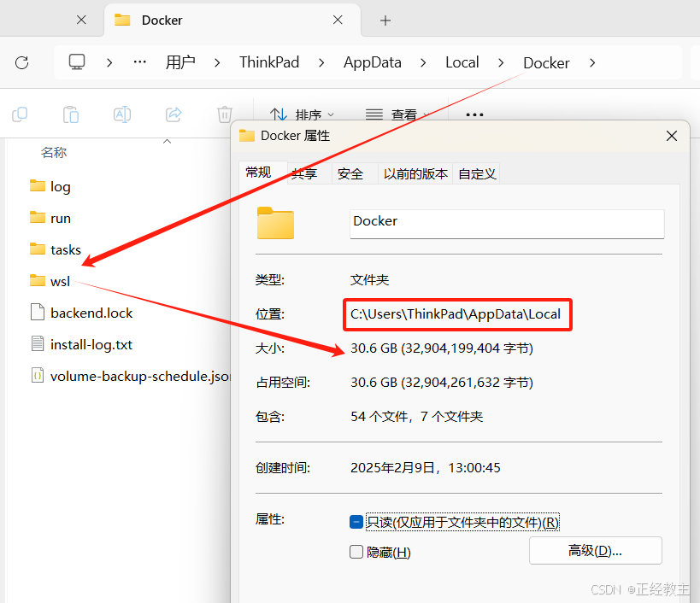The height and width of the screenshot is (603, 700).
Task: Click the breadcrumb ellipsis for hidden folders
Action: (139, 62)
